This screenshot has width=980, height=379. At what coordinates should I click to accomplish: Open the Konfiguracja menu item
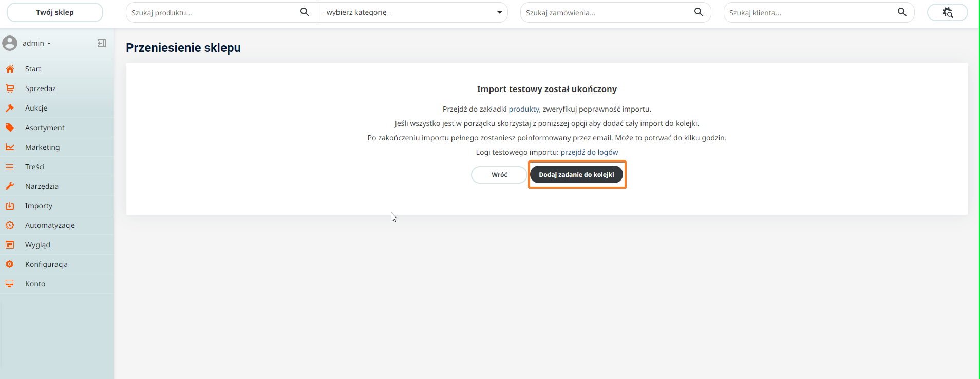coord(56,264)
